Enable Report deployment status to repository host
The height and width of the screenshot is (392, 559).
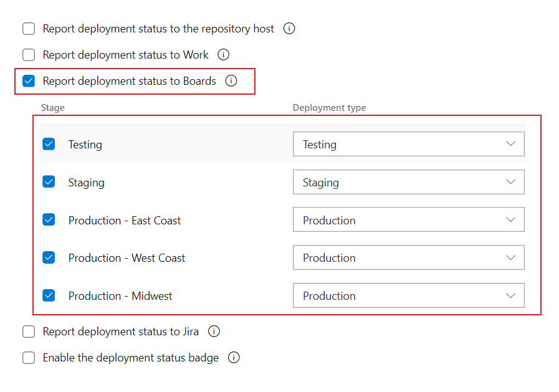point(29,29)
